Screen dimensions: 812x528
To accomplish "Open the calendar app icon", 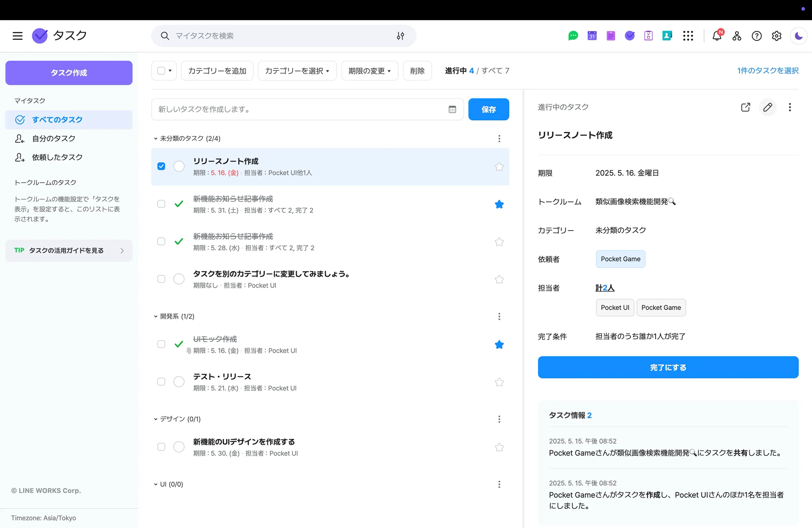I will [x=592, y=35].
